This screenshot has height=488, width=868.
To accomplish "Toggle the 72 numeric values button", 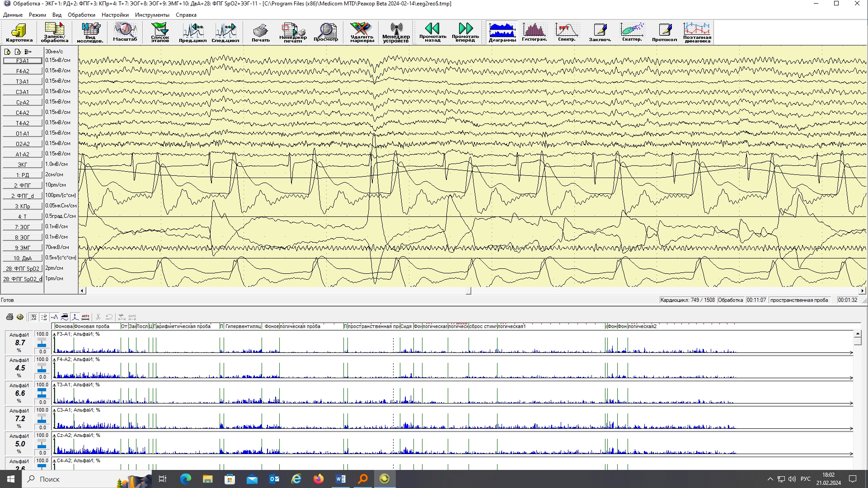I will click(x=34, y=317).
